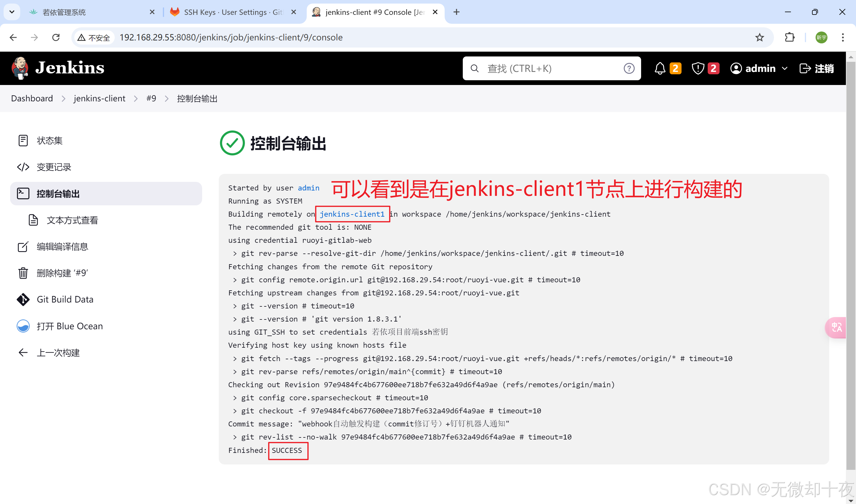Click the jenkins-client1 node link
Viewport: 856px width, 504px height.
[352, 214]
